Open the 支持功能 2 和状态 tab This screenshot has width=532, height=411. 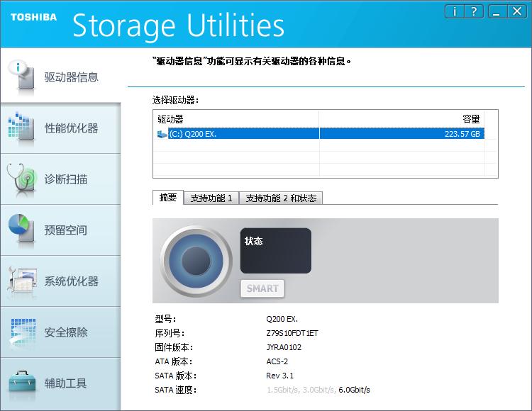[x=281, y=198]
